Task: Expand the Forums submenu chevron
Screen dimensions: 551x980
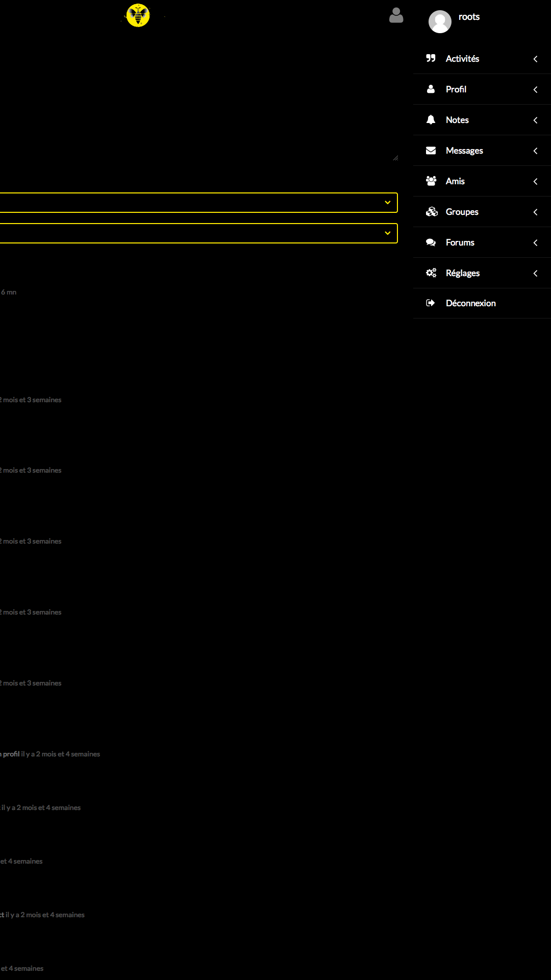Action: 535,242
